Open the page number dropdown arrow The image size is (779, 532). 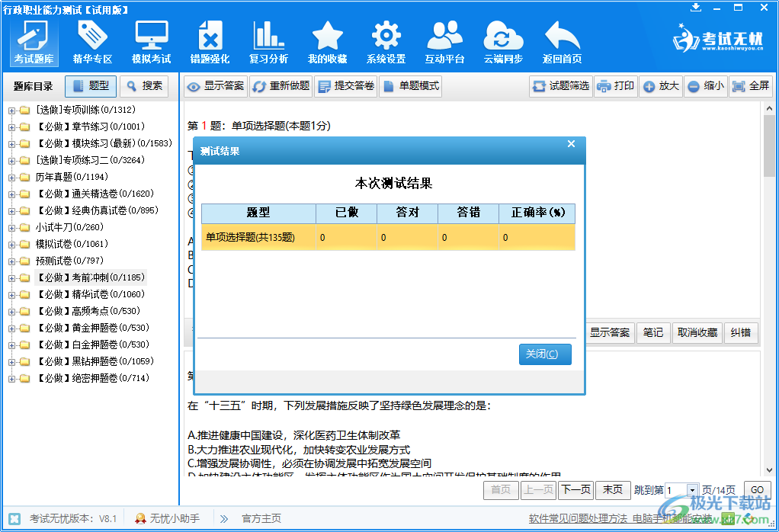pos(691,490)
